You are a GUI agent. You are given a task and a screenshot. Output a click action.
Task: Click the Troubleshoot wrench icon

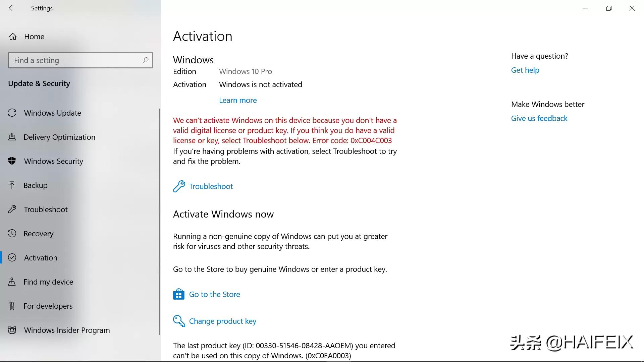(179, 186)
